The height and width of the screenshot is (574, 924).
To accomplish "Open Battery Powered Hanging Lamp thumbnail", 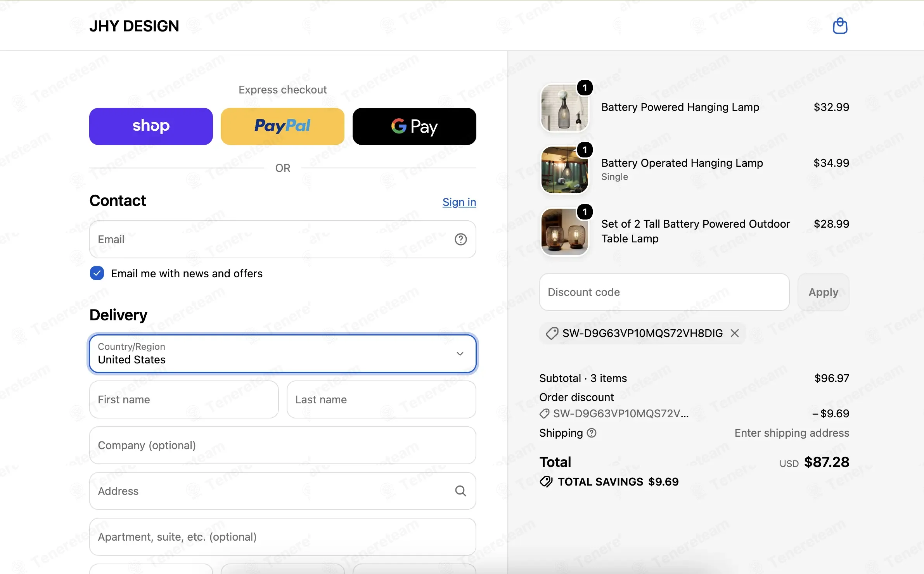I will (564, 108).
